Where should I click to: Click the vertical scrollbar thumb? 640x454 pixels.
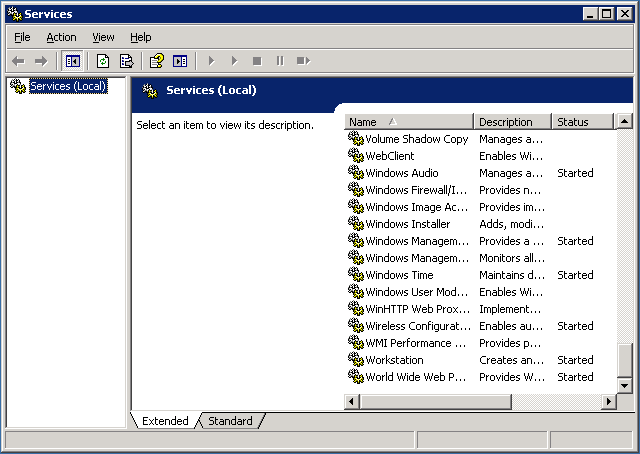click(625, 361)
